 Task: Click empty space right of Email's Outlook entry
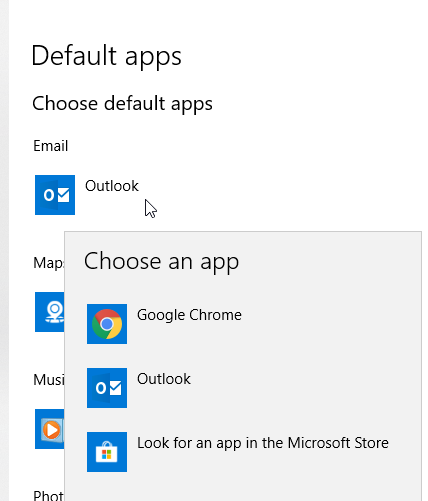[283, 195]
